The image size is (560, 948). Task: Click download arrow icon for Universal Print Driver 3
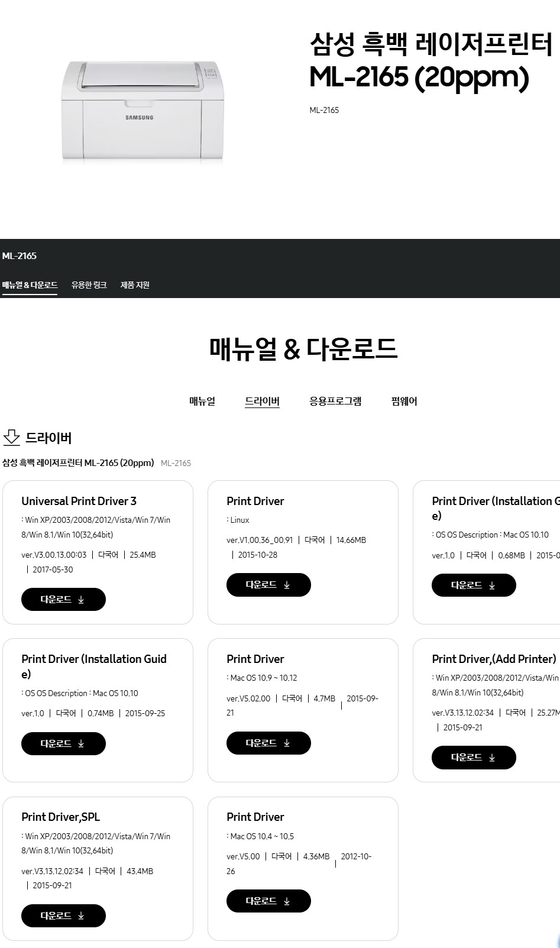click(81, 600)
